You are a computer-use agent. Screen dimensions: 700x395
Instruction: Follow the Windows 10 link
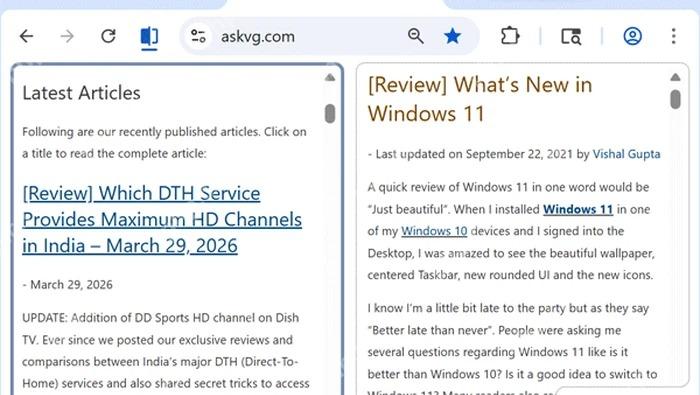pyautogui.click(x=434, y=231)
